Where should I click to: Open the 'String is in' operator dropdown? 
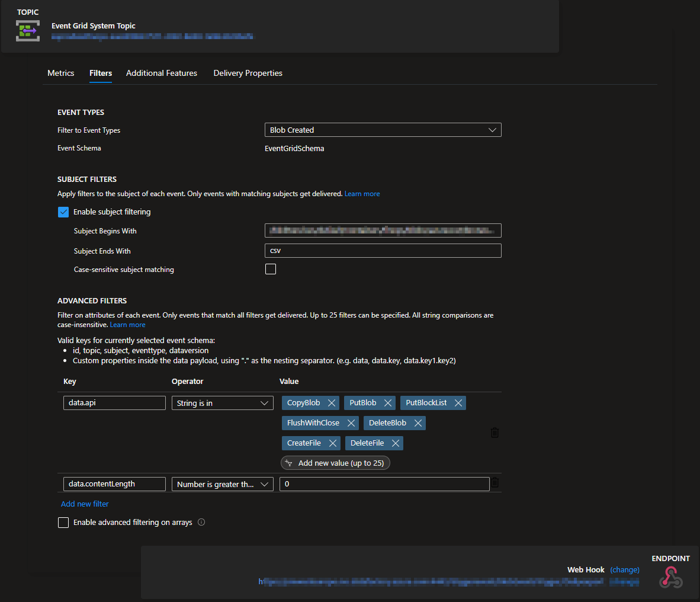click(222, 403)
